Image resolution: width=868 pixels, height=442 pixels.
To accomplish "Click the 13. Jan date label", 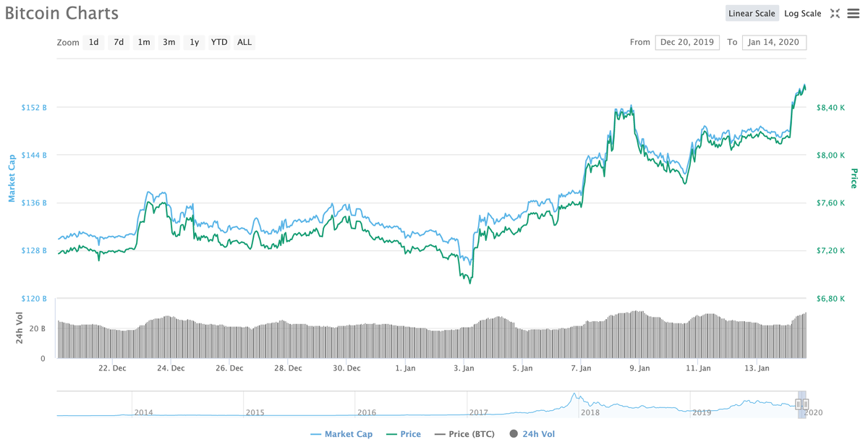I will pyautogui.click(x=757, y=368).
